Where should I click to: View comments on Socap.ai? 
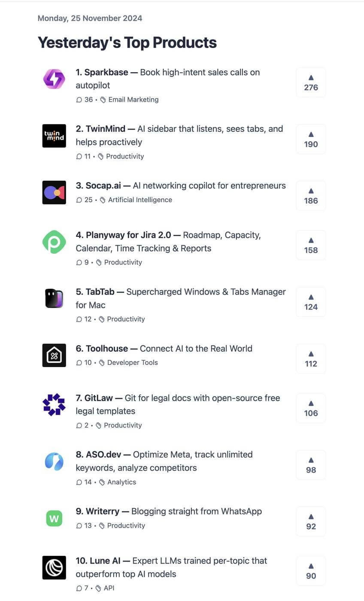pos(82,200)
